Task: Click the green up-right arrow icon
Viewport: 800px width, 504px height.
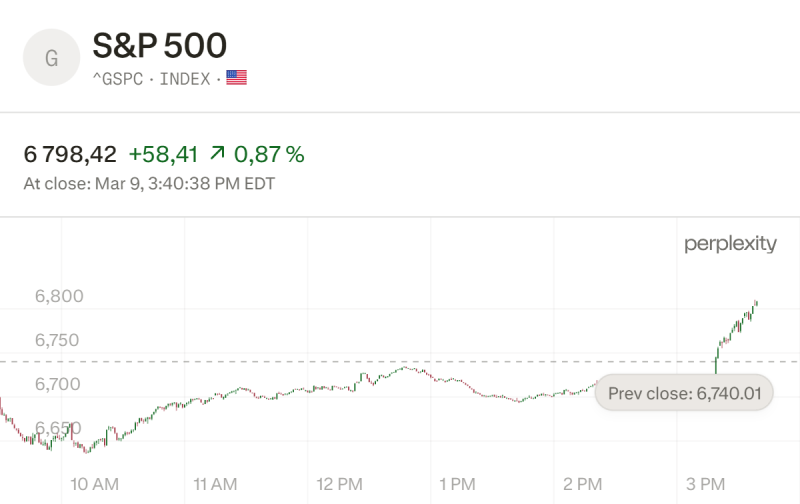Action: 216,154
